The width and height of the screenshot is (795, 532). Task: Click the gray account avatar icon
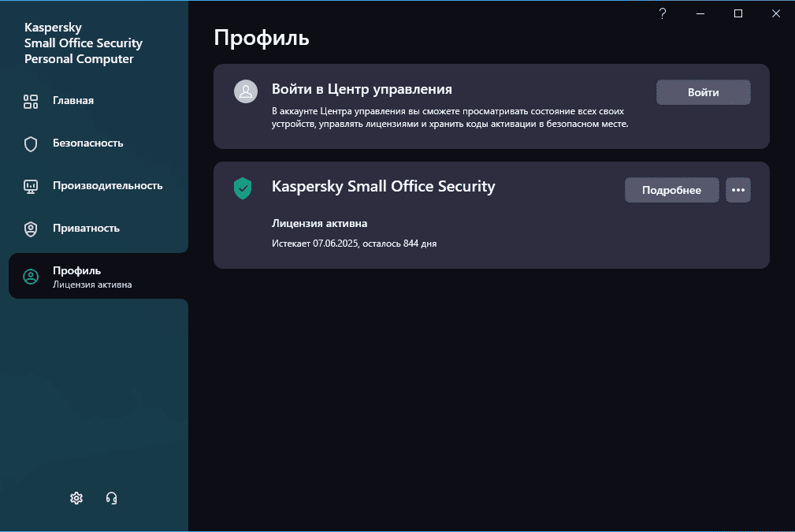245,91
